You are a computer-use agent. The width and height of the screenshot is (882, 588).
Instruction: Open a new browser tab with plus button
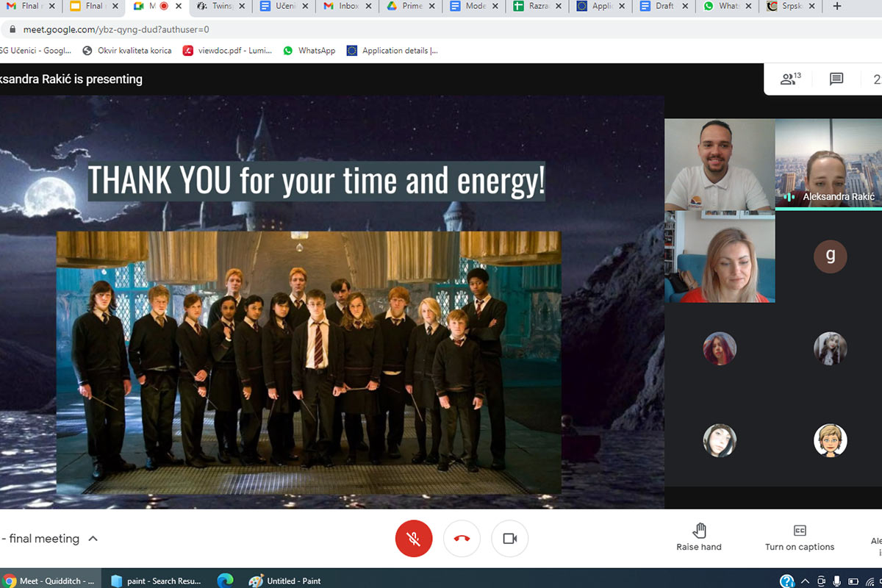[x=836, y=7]
